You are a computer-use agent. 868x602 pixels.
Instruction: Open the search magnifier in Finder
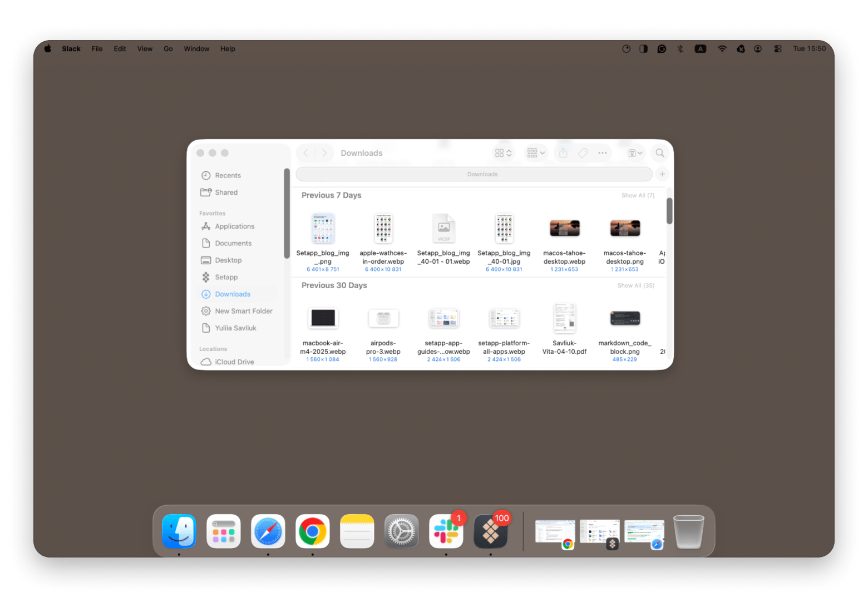tap(660, 153)
